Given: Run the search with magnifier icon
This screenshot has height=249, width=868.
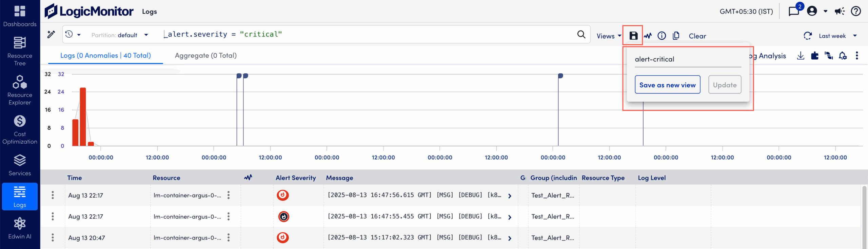Looking at the screenshot, I should (x=581, y=34).
